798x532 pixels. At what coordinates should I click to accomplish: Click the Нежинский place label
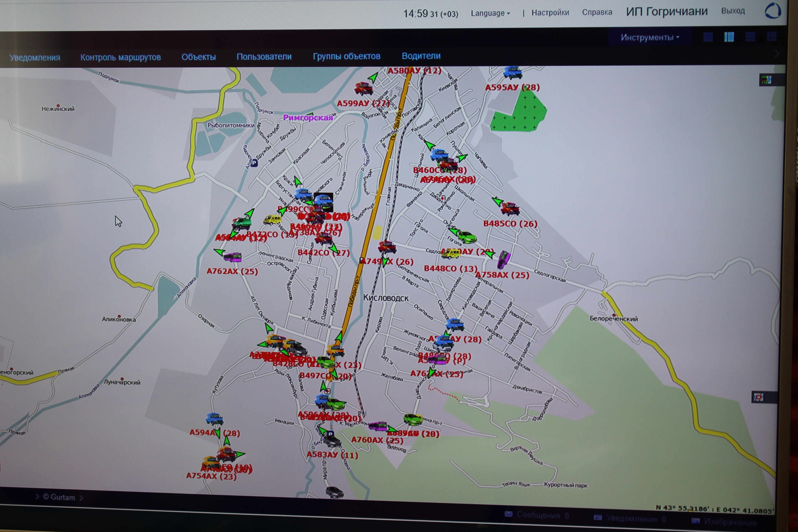tap(58, 109)
